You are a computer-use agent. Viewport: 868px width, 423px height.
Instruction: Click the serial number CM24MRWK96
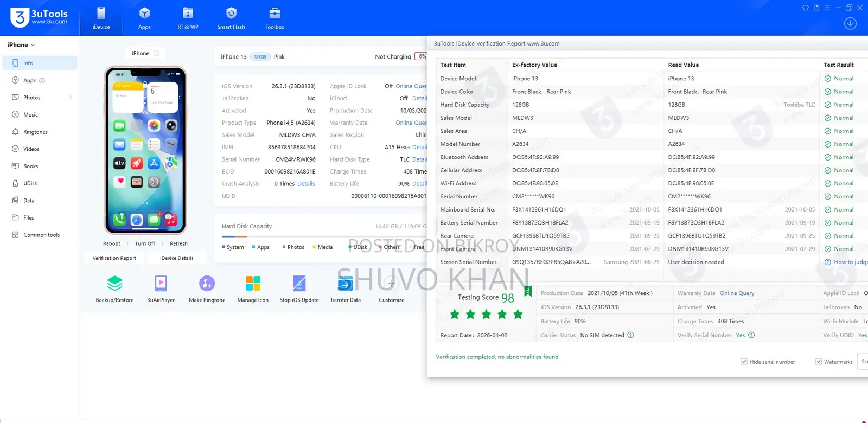coord(296,159)
